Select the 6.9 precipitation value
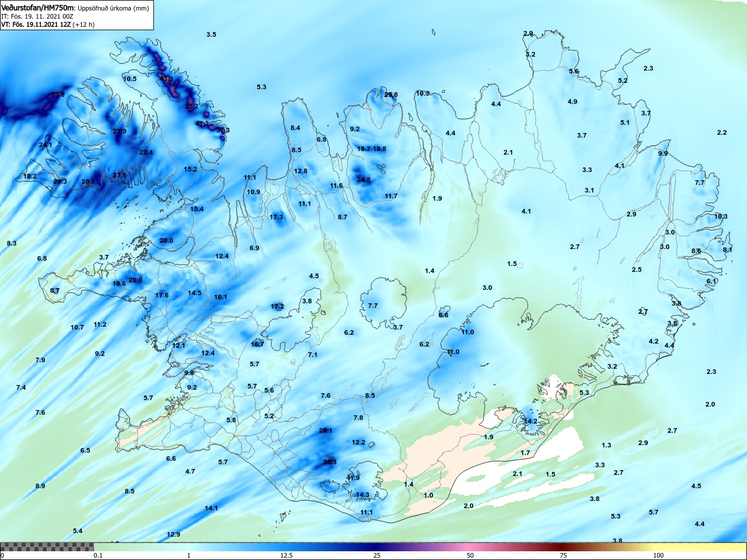This screenshot has height=560, width=747. pos(254,248)
